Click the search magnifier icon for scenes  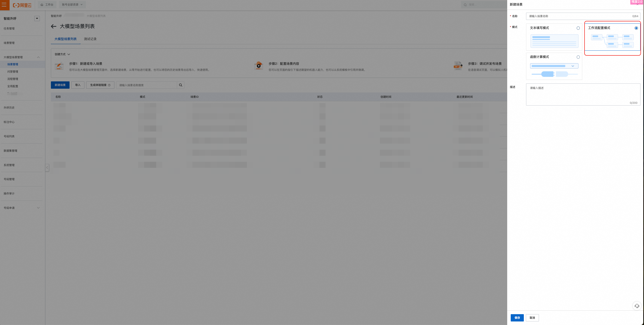[180, 85]
